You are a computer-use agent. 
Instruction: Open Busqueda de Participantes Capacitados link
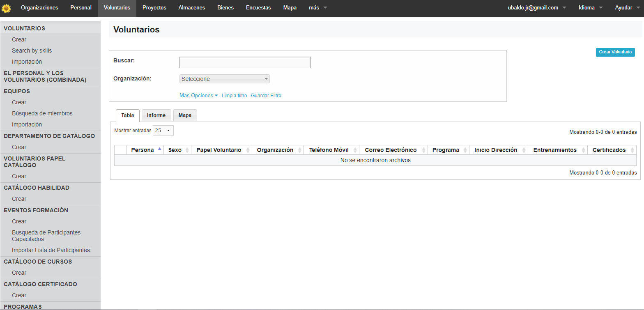pyautogui.click(x=46, y=236)
